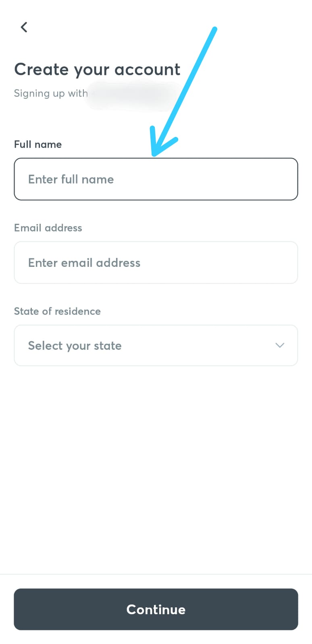Select the "Enter full name" placeholder text

pyautogui.click(x=71, y=180)
